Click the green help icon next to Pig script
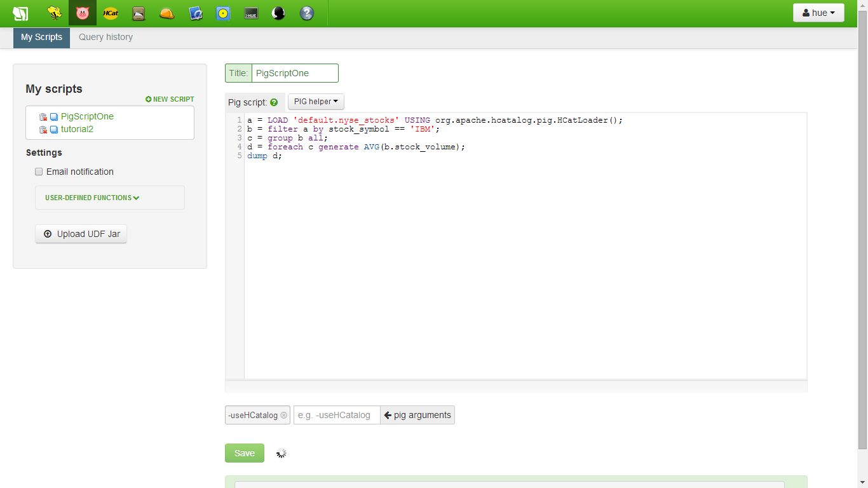The width and height of the screenshot is (868, 488). click(274, 102)
